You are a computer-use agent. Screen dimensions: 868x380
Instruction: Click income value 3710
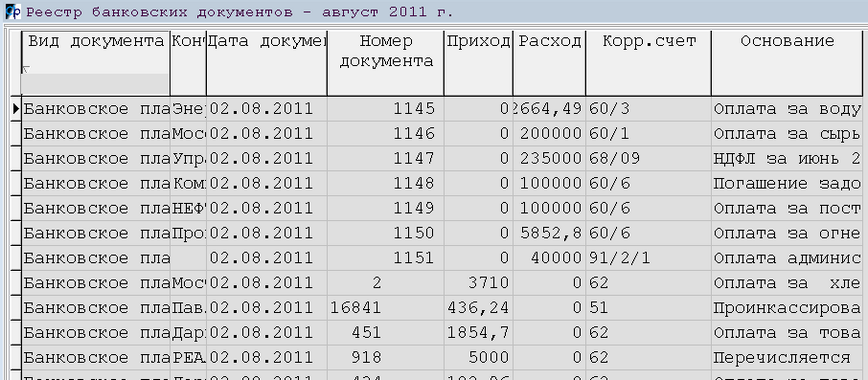478,284
